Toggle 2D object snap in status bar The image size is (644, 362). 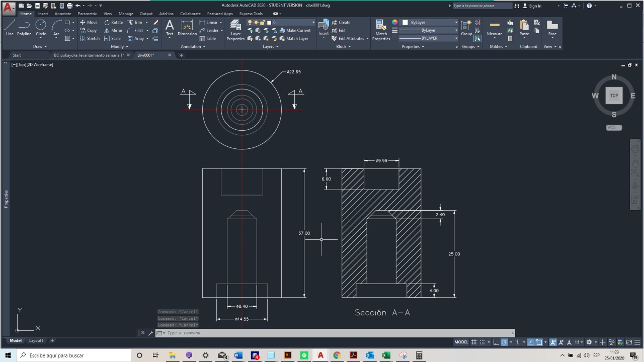click(x=539, y=342)
